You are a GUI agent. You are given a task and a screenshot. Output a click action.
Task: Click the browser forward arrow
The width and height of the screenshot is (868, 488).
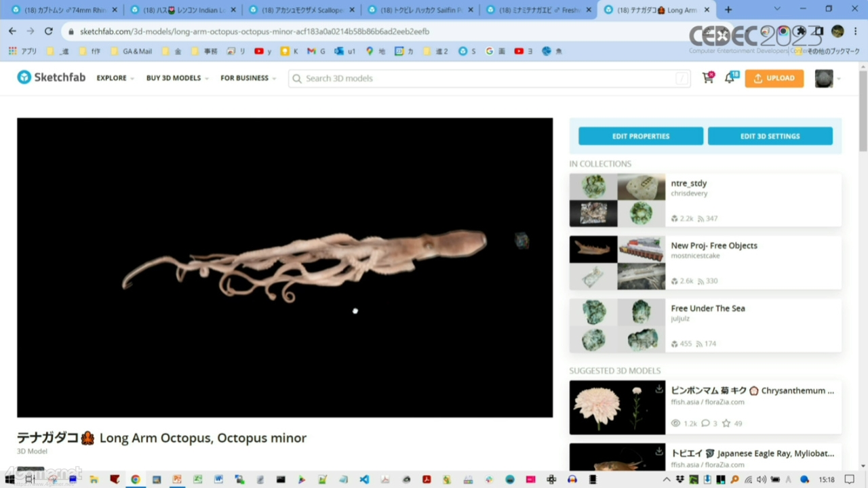pos(31,31)
